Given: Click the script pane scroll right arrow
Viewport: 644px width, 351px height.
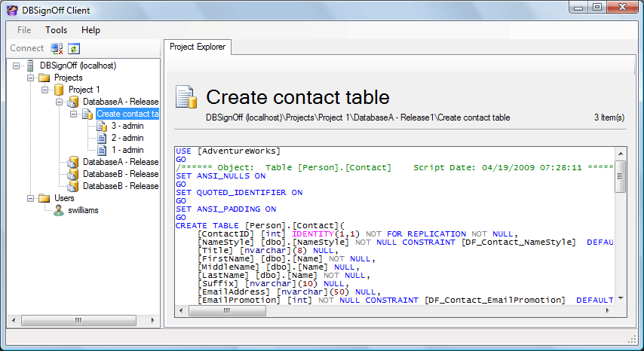Looking at the screenshot, I should (608, 311).
